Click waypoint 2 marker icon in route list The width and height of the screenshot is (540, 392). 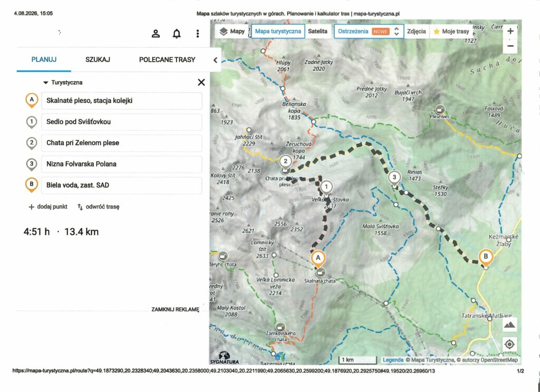(x=32, y=143)
